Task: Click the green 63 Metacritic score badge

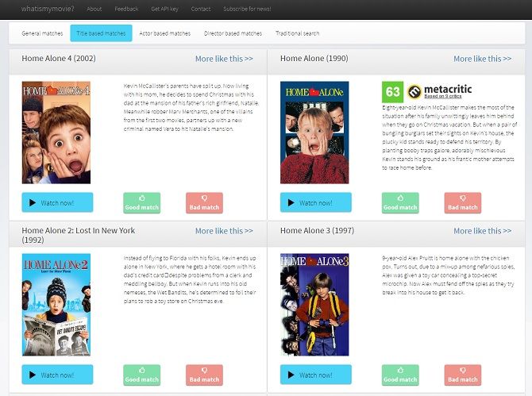Action: point(392,92)
